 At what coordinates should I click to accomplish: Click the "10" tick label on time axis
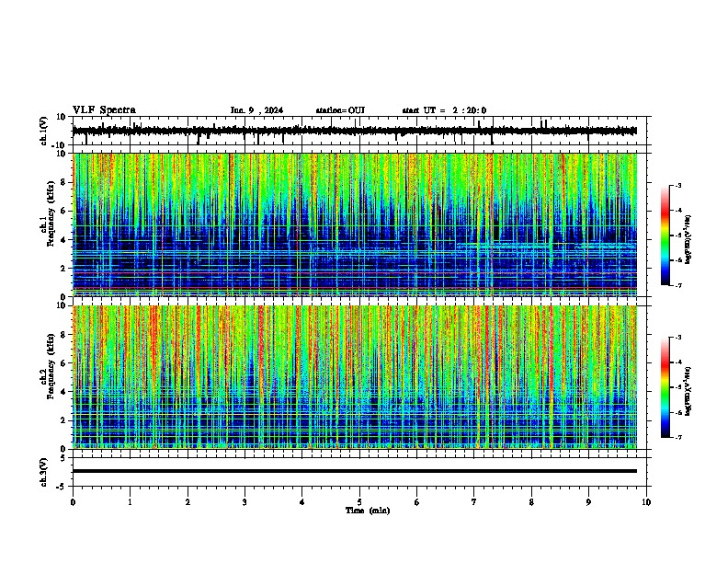(x=646, y=502)
